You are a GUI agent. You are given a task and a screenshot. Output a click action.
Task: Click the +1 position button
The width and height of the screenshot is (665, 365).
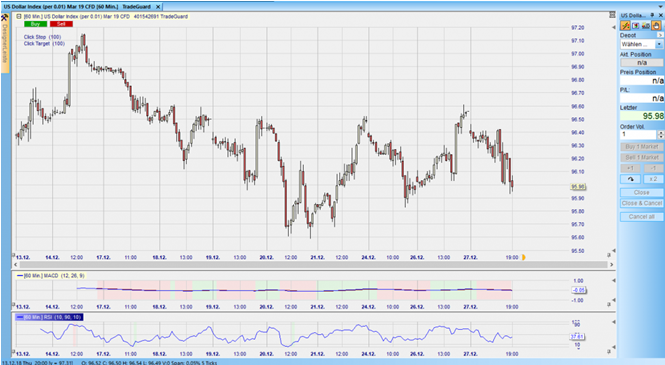click(631, 168)
